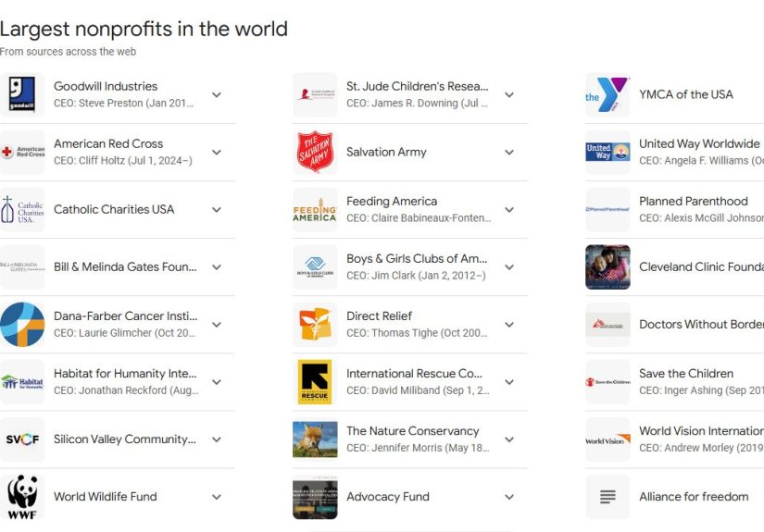Open the Save the Children result

tap(686, 374)
